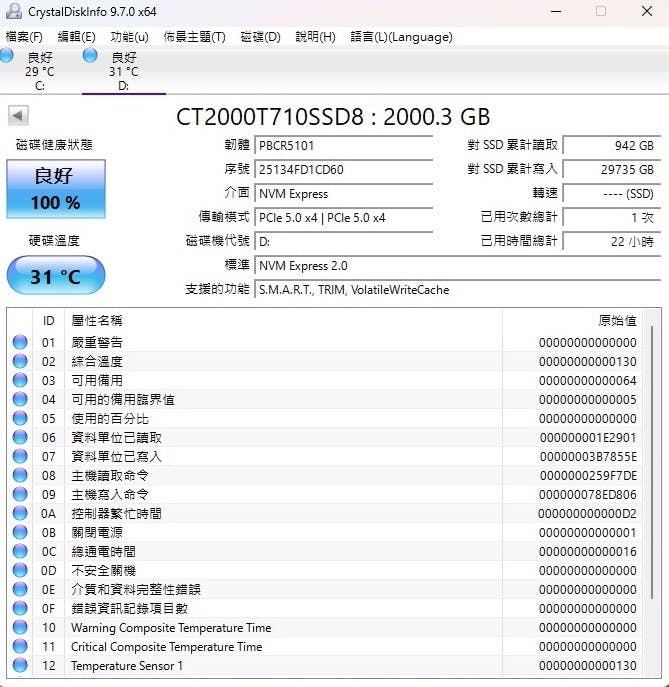The height and width of the screenshot is (687, 669).
Task: Click status icon of attribute 0B 關閉電源
Action: (20, 532)
